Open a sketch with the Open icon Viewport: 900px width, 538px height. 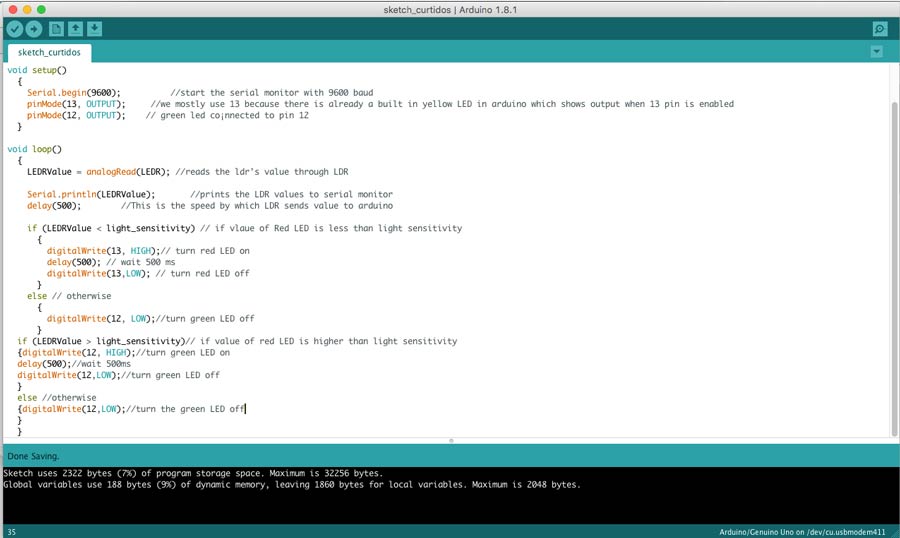click(x=75, y=29)
